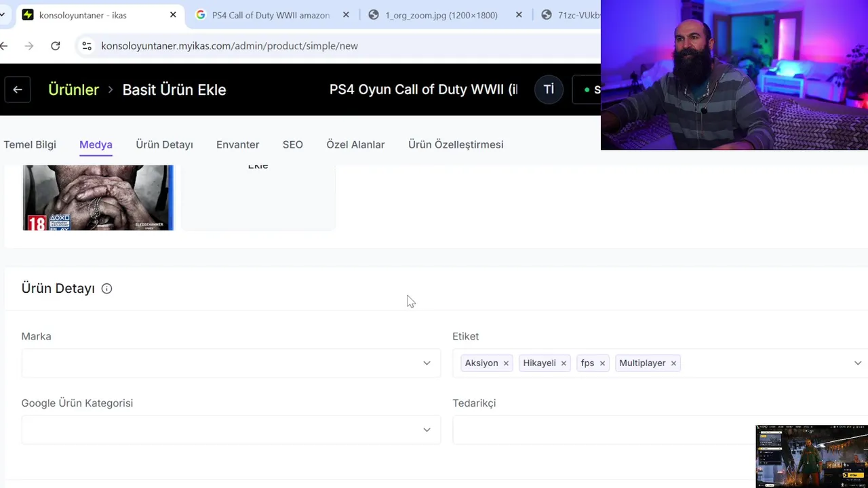868x488 pixels.
Task: Click the TI user avatar
Action: pyautogui.click(x=549, y=89)
